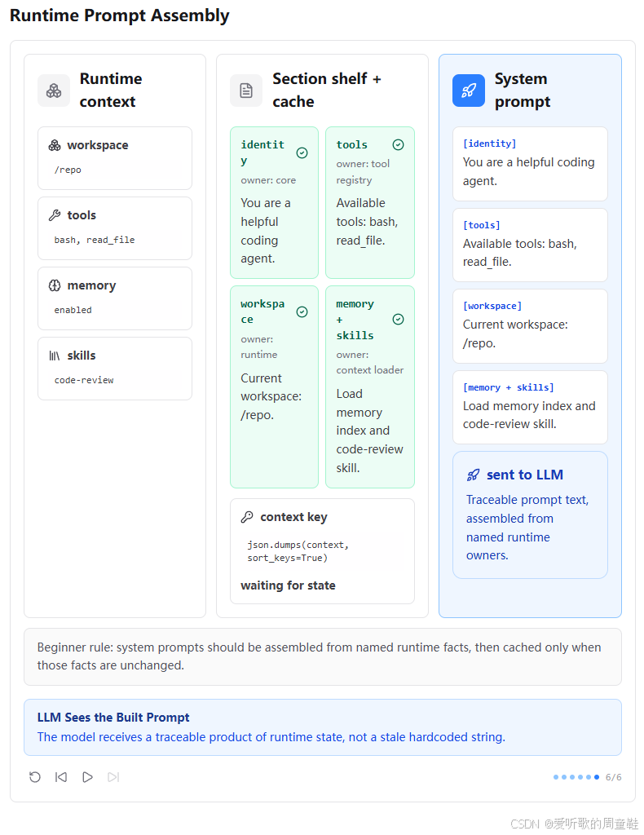Screen dimensions: 644x835
Task: Select the first step progress dot
Action: pos(556,777)
